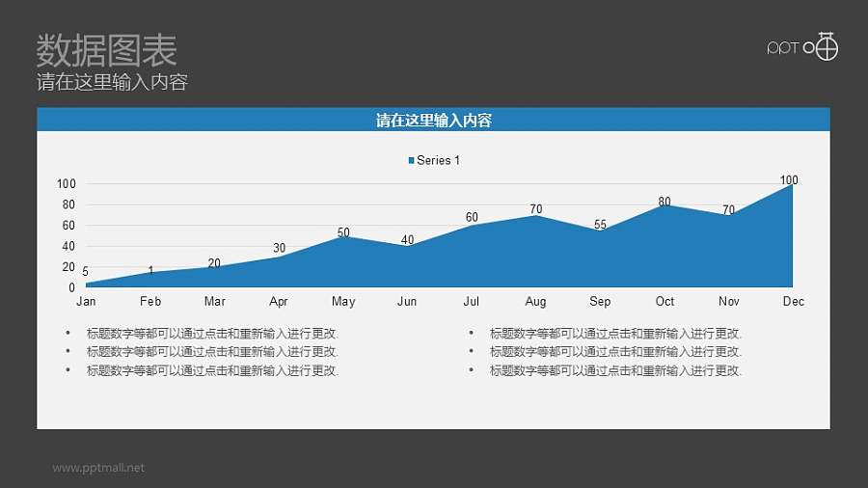
Task: Click the data label 5 above Jan
Action: click(85, 271)
